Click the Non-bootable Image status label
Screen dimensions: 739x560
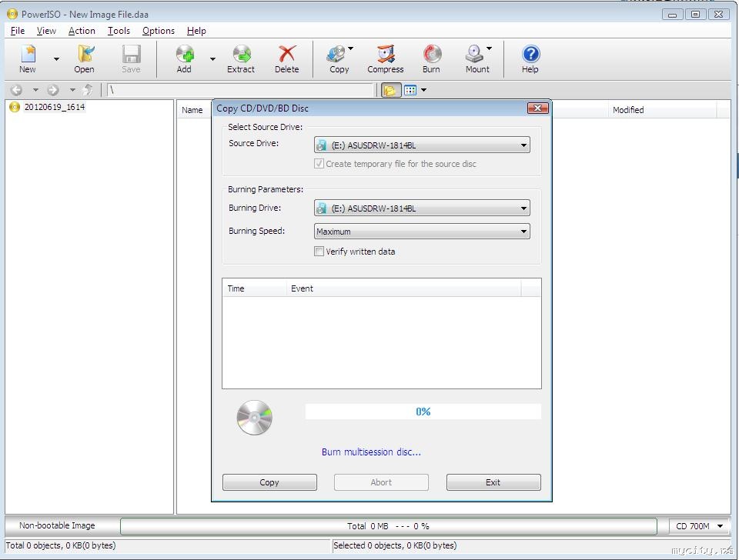(57, 525)
